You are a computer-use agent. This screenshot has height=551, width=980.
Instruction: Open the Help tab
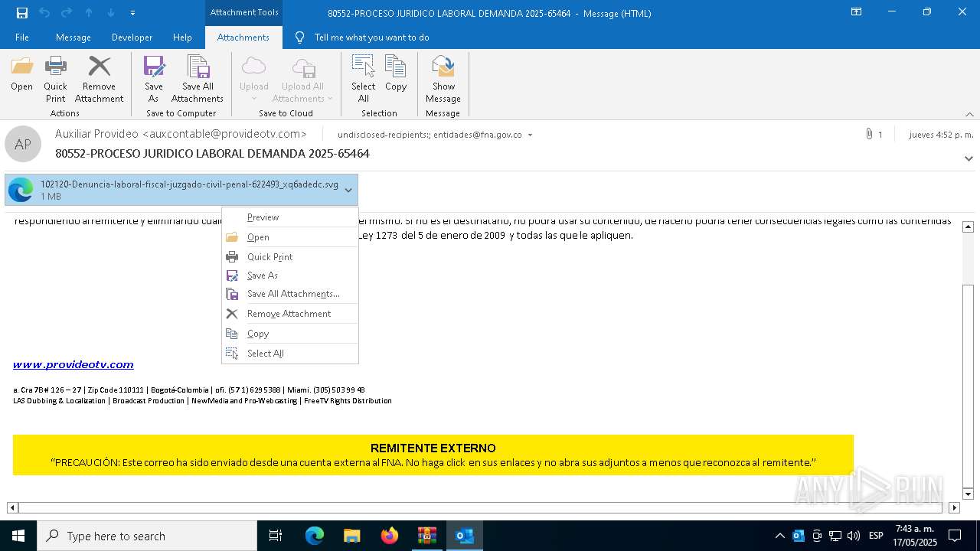[182, 37]
